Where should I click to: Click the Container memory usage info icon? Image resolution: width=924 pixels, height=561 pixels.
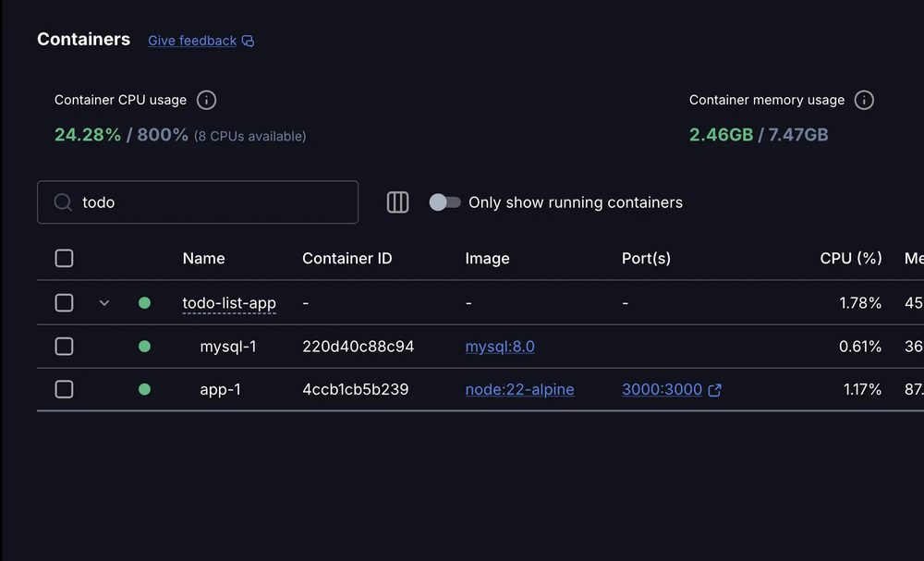[864, 100]
